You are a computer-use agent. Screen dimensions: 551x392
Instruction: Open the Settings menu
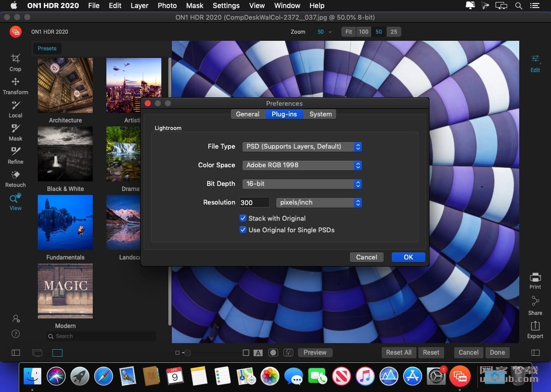226,6
